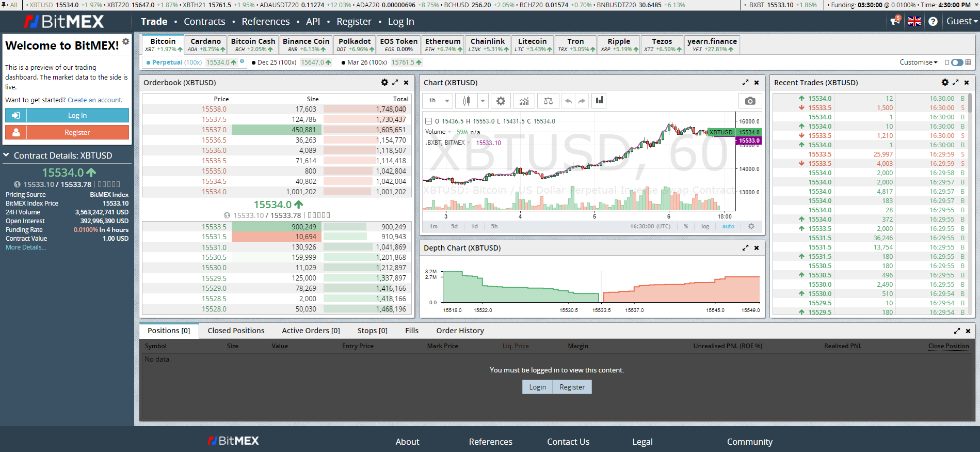Open Contact Us footer link
980x452 pixels.
click(568, 442)
